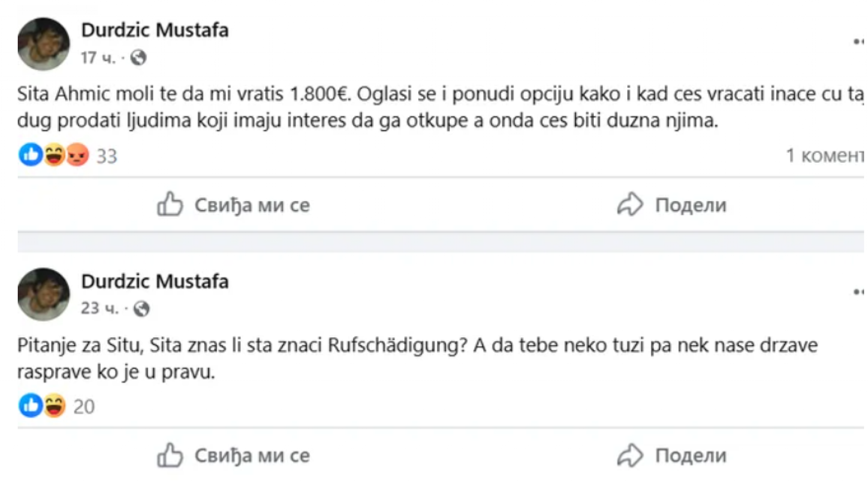Click the profile picture on the first post
Screen dimensions: 868x491
[x=45, y=42]
